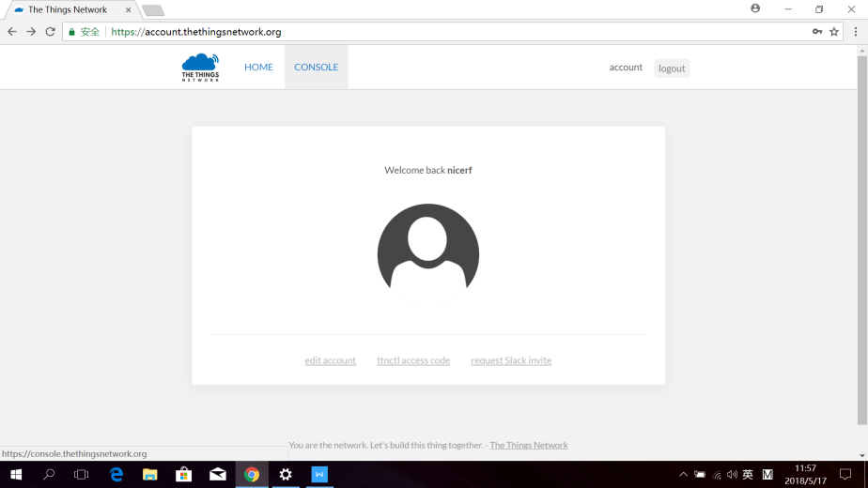Open File Explorer from the taskbar

pos(150,475)
